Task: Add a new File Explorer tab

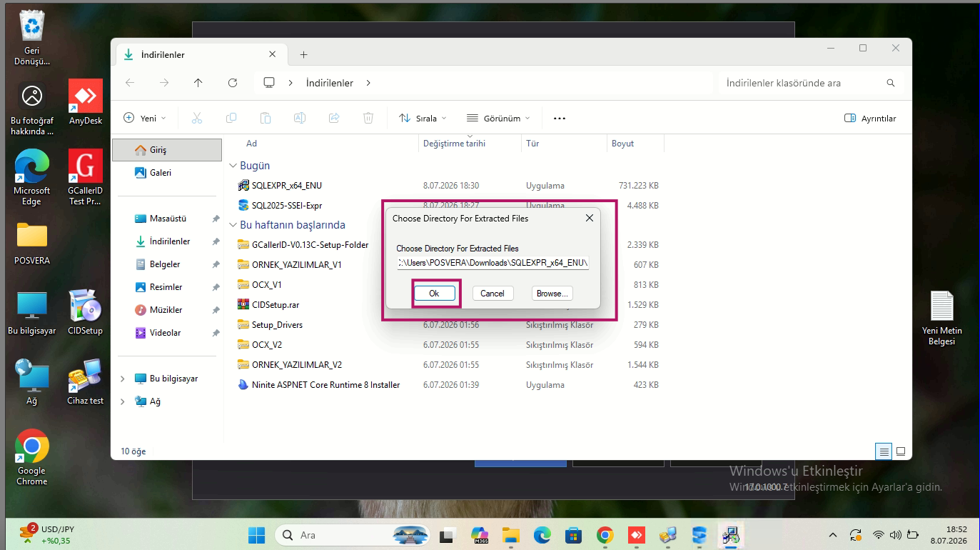Action: point(303,55)
